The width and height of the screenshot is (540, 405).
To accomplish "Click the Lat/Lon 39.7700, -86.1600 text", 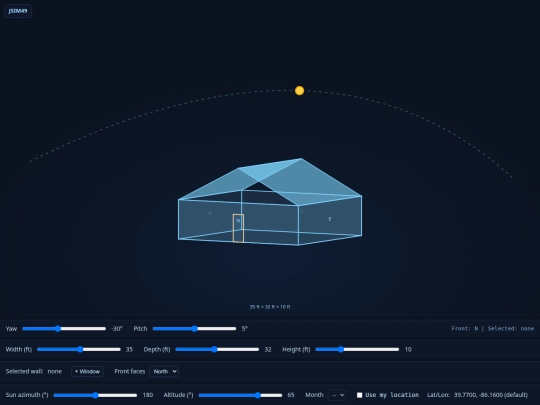I will pos(477,395).
